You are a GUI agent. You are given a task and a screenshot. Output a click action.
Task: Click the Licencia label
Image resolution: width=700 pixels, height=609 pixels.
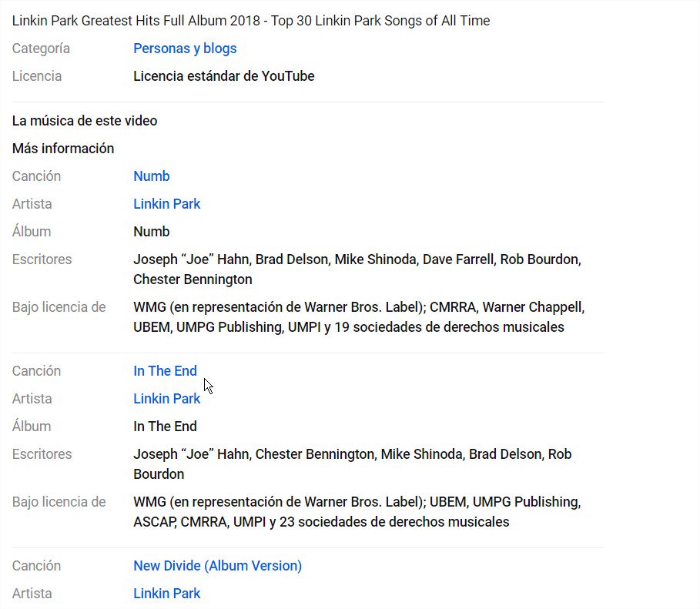click(x=37, y=76)
